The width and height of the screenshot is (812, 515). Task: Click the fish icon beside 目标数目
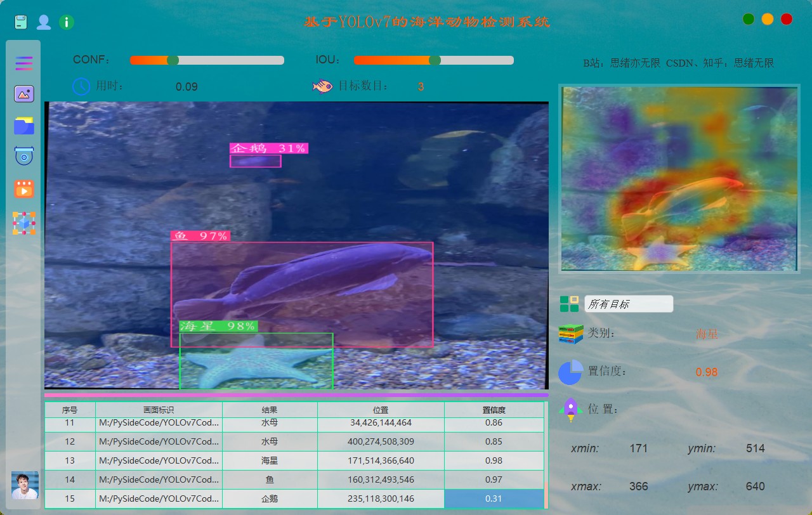coord(322,86)
